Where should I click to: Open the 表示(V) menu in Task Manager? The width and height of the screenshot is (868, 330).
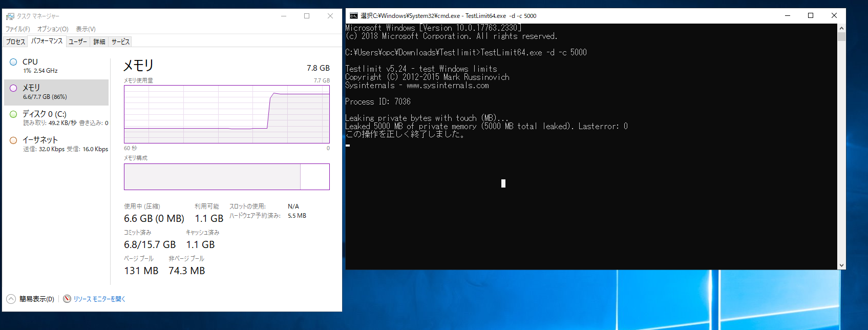(86, 29)
